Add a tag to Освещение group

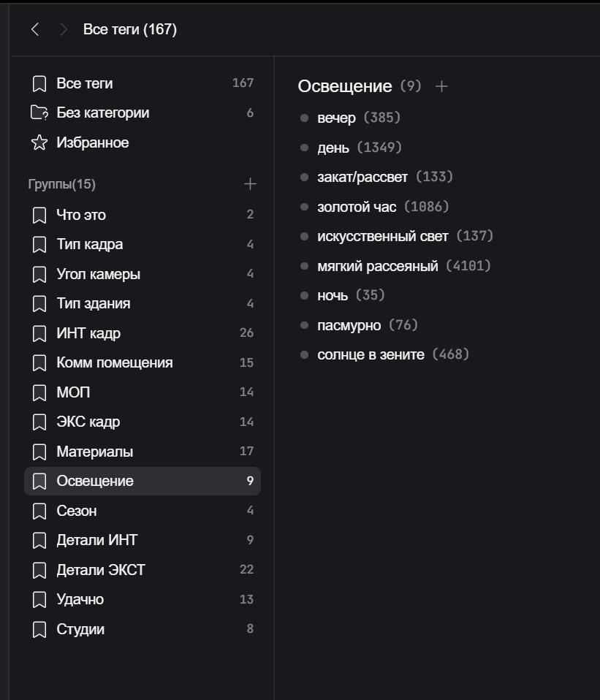pos(441,86)
